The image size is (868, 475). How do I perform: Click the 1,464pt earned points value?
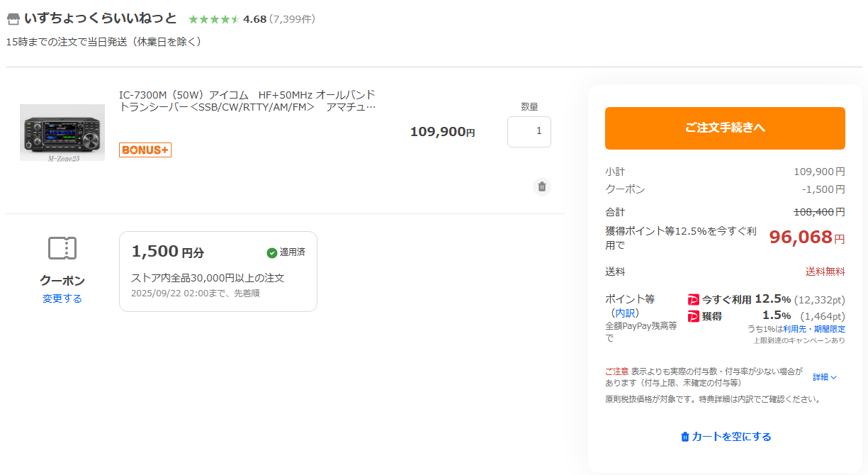[823, 316]
